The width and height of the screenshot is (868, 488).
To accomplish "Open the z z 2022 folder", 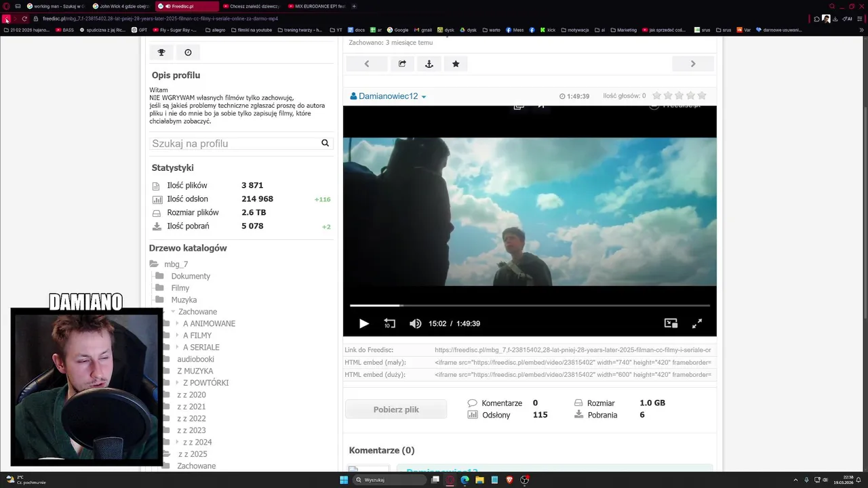I will 191,418.
